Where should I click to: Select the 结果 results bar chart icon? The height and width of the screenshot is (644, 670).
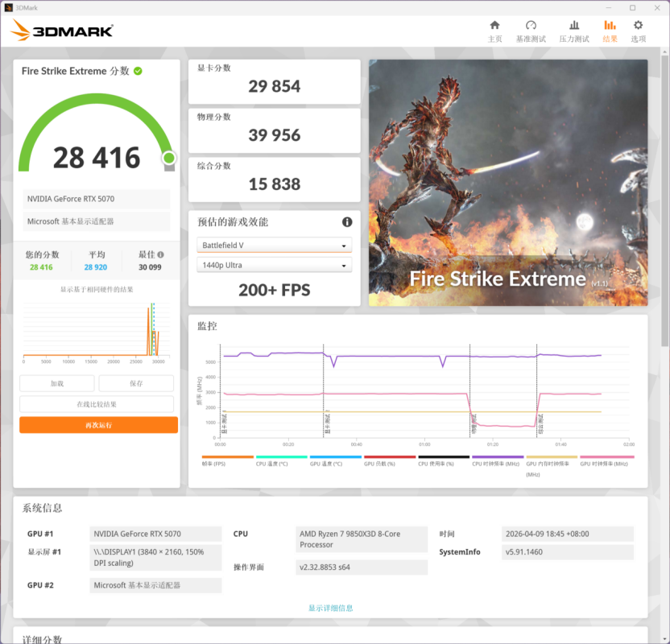(x=610, y=31)
